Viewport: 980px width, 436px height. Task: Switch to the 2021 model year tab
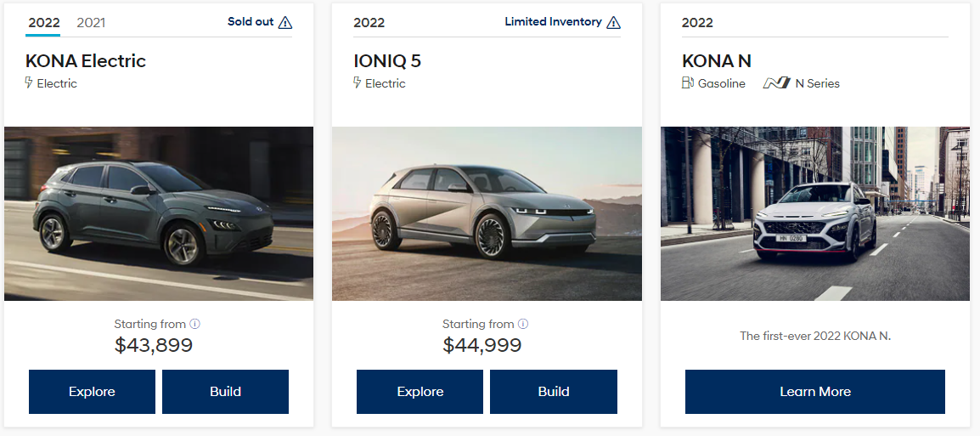91,23
